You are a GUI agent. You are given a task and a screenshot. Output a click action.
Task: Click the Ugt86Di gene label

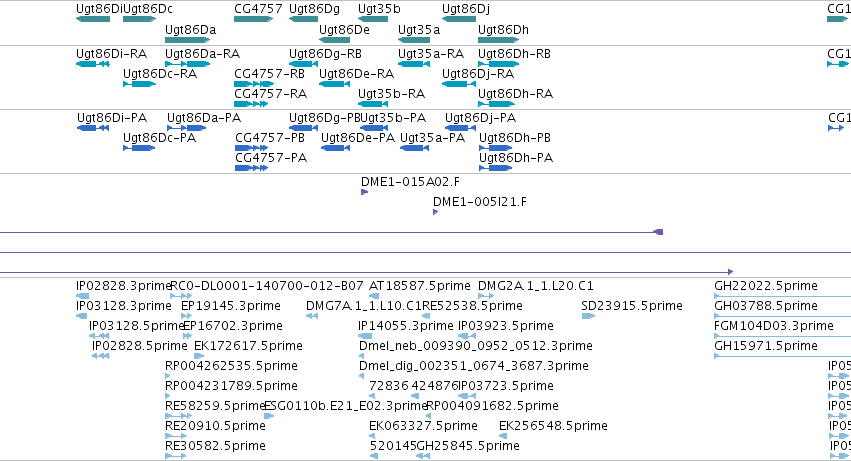tap(99, 9)
